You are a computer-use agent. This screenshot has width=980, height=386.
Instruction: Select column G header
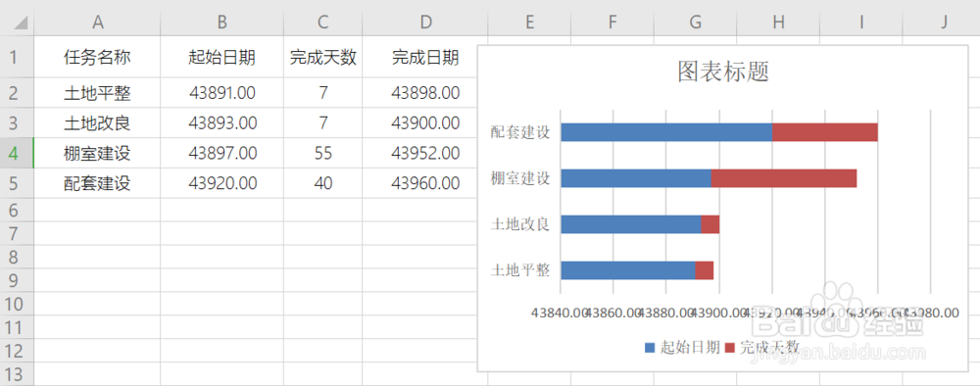(695, 23)
